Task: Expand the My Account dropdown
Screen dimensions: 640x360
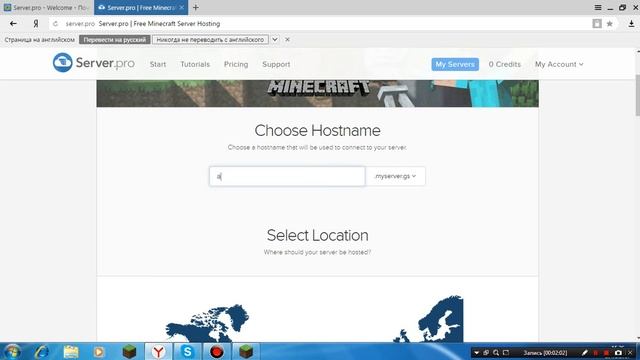Action: tap(559, 64)
